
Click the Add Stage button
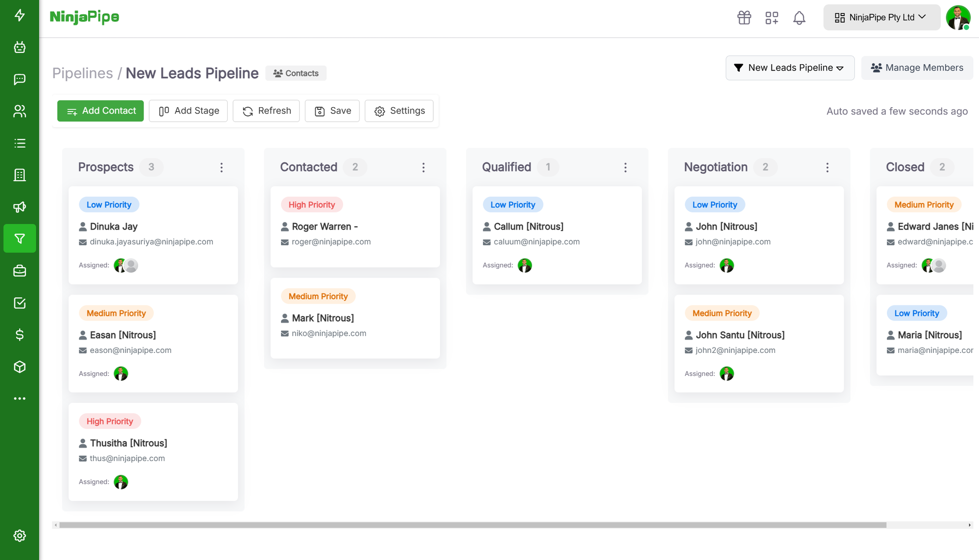point(188,110)
